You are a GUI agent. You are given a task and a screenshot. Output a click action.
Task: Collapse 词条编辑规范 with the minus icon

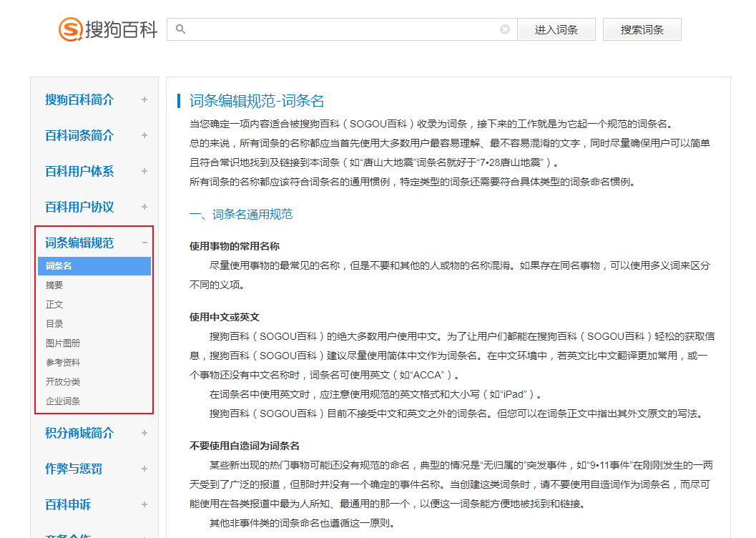pos(144,243)
